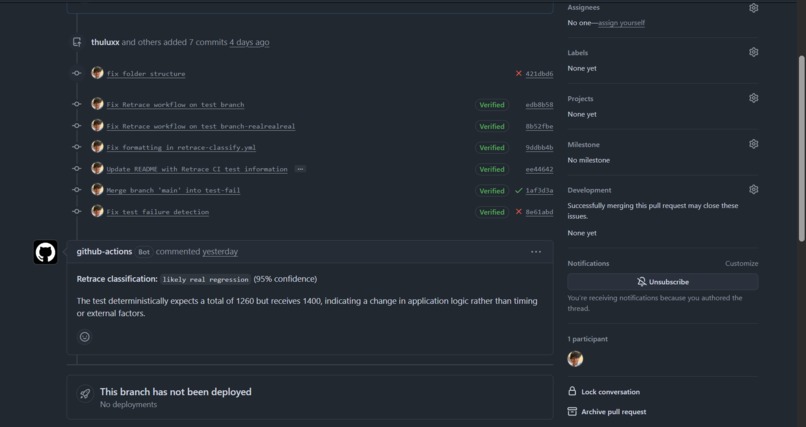This screenshot has width=806, height=427.
Task: Click Unsubscribe from notifications
Action: click(x=663, y=282)
